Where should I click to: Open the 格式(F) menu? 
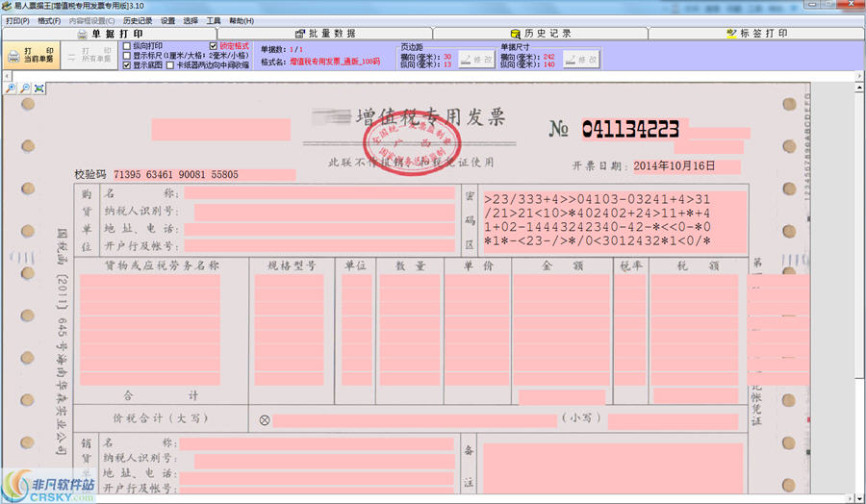(49, 21)
